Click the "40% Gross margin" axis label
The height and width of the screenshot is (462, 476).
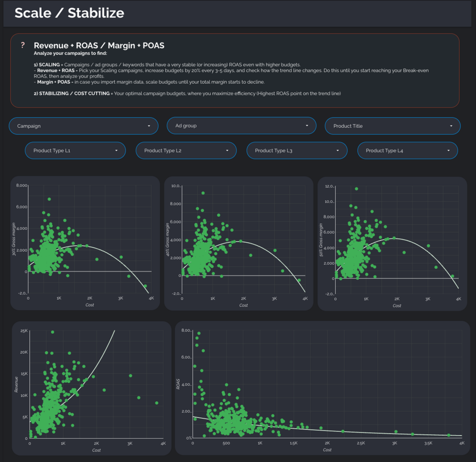tap(167, 240)
